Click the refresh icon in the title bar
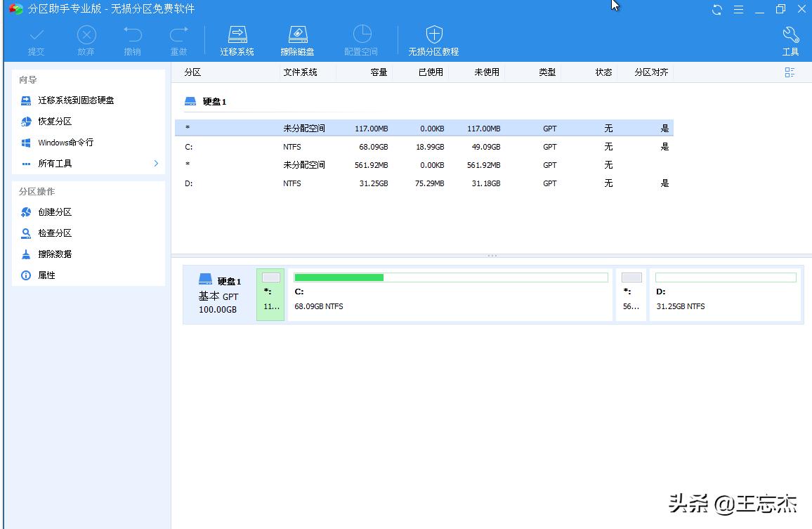The height and width of the screenshot is (529, 812). (x=716, y=9)
